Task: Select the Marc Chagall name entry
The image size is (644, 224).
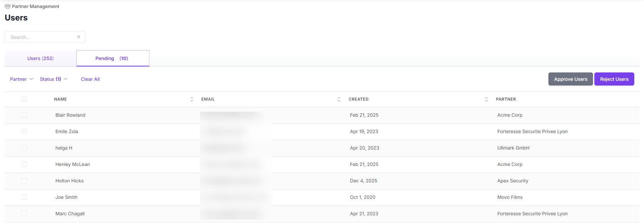Action: (70, 214)
